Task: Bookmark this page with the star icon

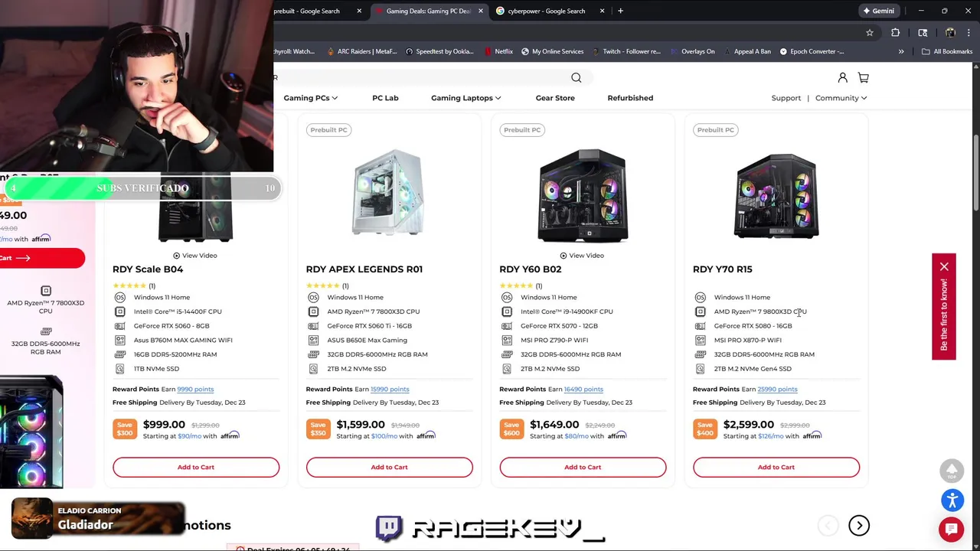Action: click(870, 33)
